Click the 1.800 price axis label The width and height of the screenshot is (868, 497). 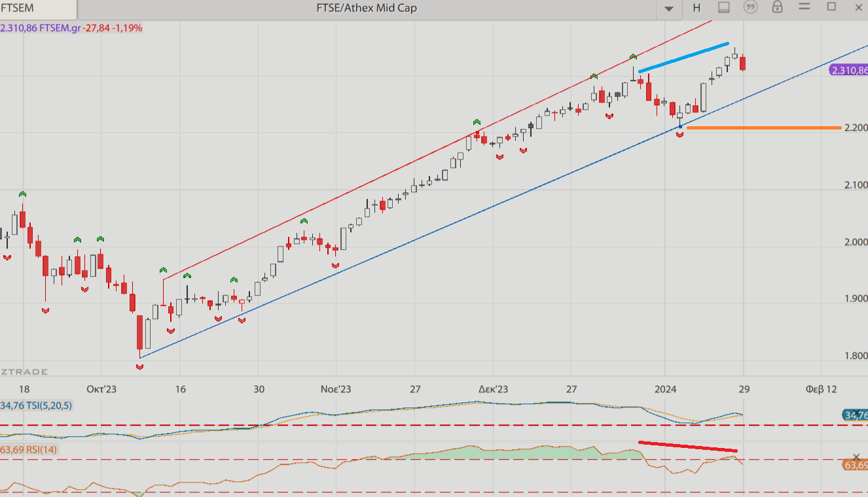click(856, 356)
